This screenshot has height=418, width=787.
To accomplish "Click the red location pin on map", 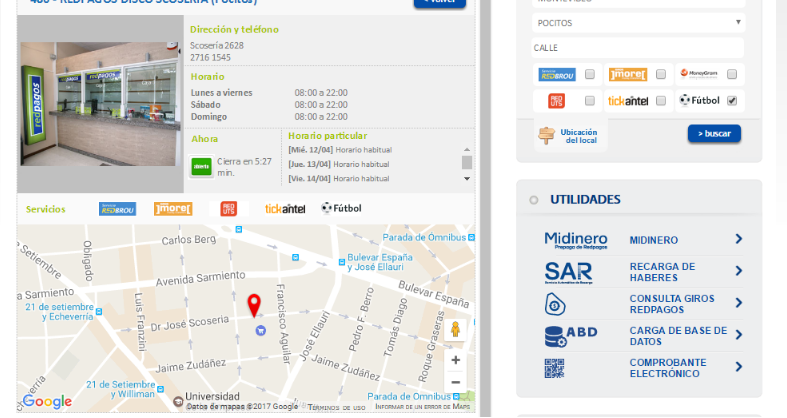I will coord(254,306).
